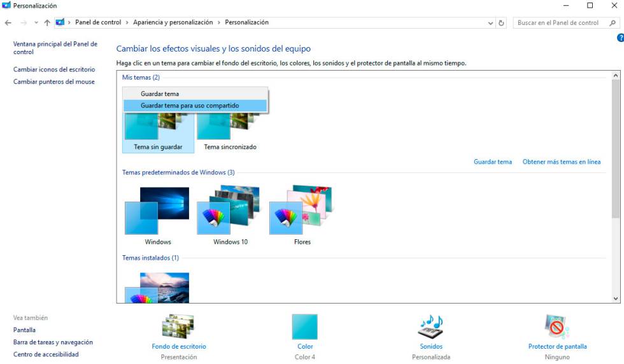
Task: Click the Mis temas (2) heading
Action: coord(141,77)
